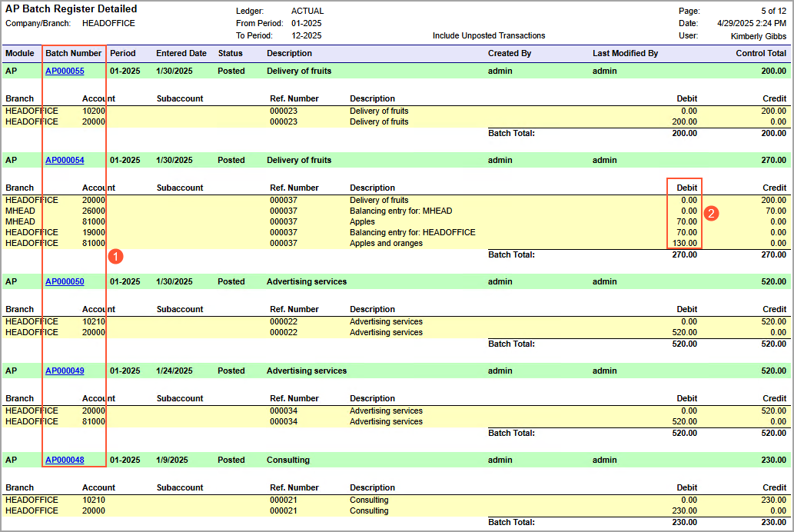Click the Entered Date column header
This screenshot has width=794, height=532.
[181, 53]
